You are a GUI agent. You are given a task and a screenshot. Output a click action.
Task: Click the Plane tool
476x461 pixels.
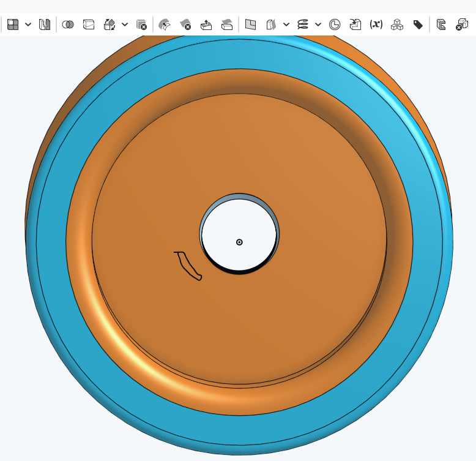[250, 24]
